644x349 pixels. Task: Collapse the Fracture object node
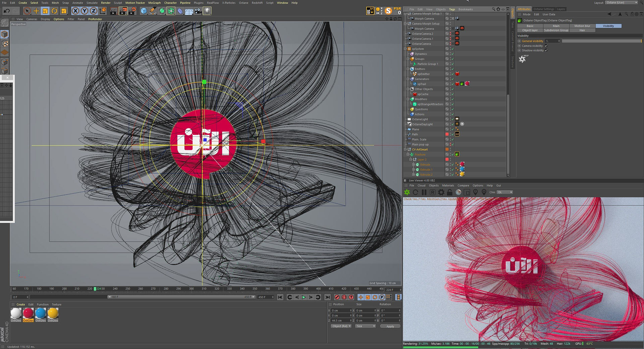pos(408,155)
